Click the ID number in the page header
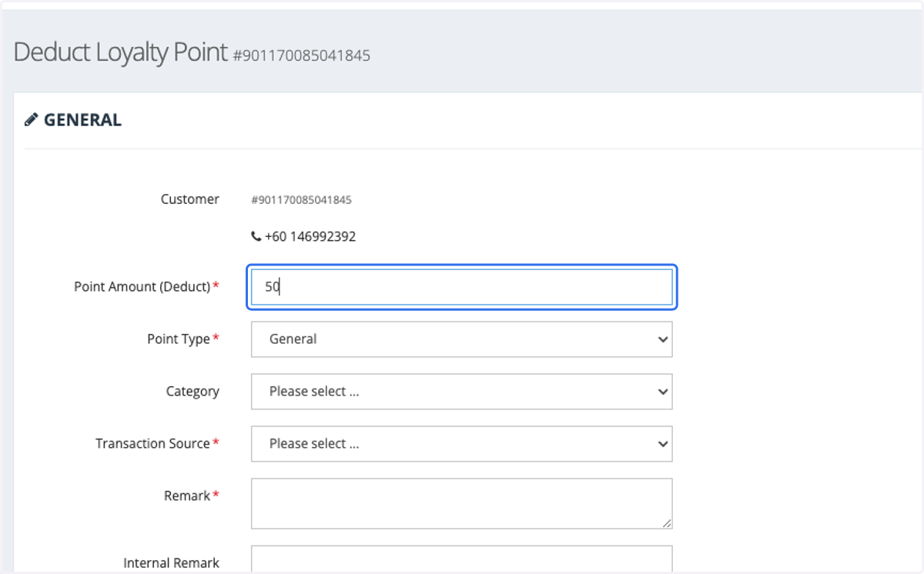 302,55
